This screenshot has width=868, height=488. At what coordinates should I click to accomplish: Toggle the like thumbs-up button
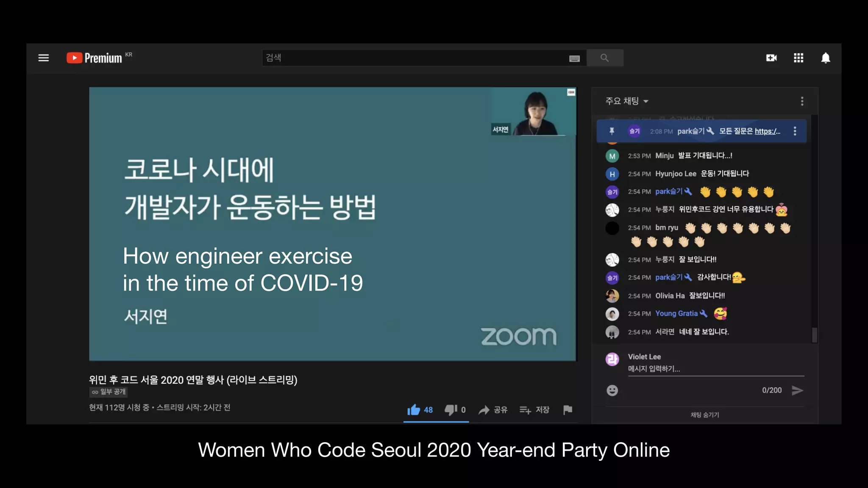tap(414, 410)
